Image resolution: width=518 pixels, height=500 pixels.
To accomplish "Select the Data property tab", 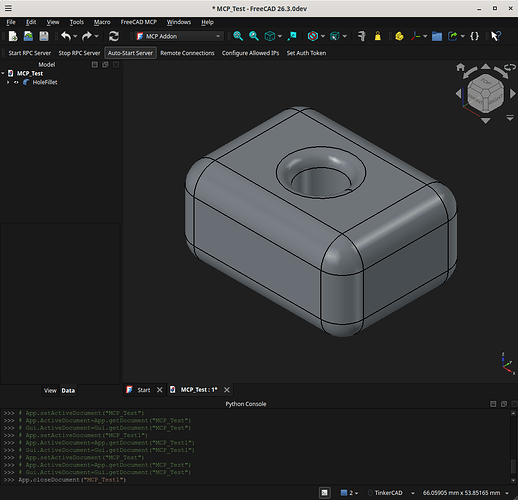I will click(68, 390).
